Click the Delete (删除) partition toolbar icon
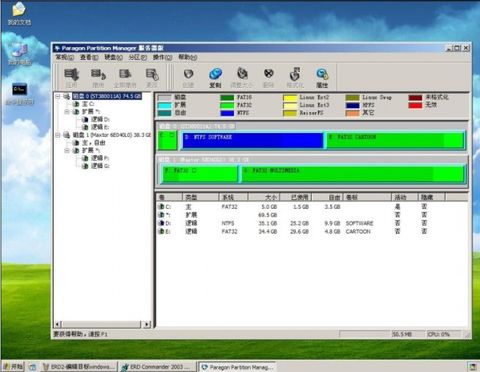Image resolution: width=480 pixels, height=372 pixels. pos(268,77)
